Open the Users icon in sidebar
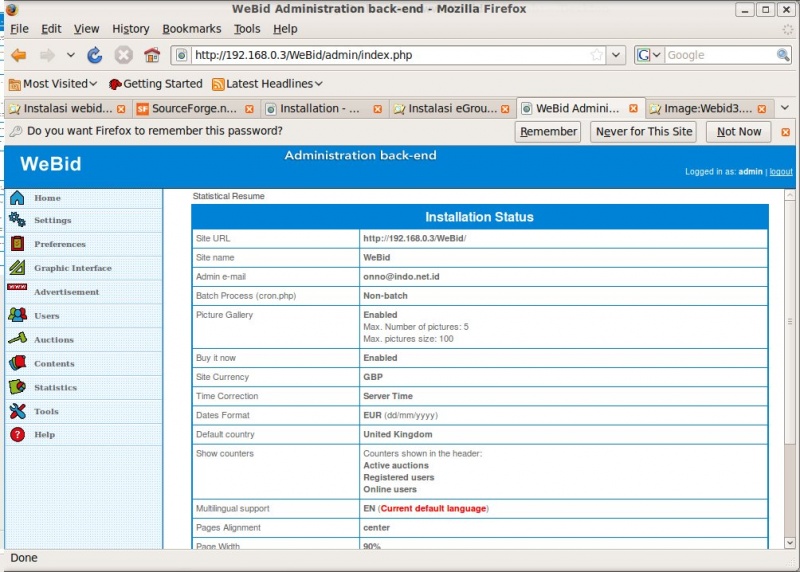This screenshot has width=800, height=572. coord(17,315)
